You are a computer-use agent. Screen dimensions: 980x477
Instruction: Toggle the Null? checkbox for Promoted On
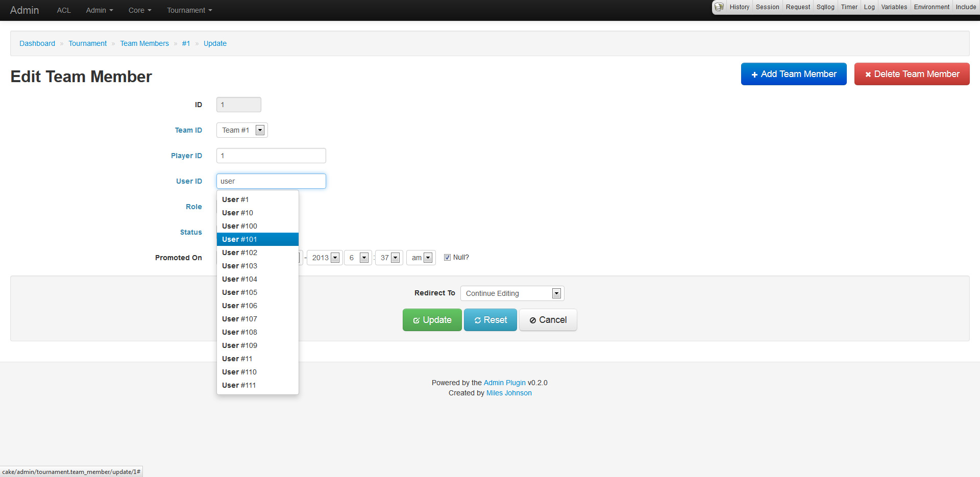tap(447, 258)
